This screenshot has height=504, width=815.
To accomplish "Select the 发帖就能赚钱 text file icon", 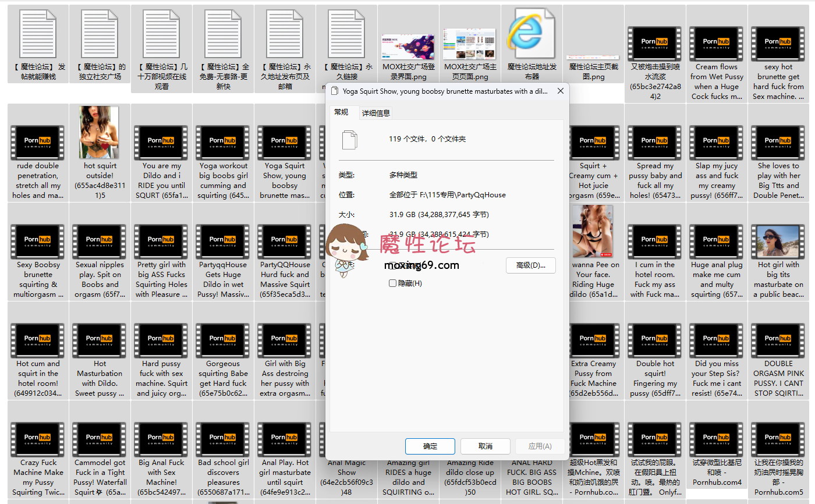I will 38,34.
